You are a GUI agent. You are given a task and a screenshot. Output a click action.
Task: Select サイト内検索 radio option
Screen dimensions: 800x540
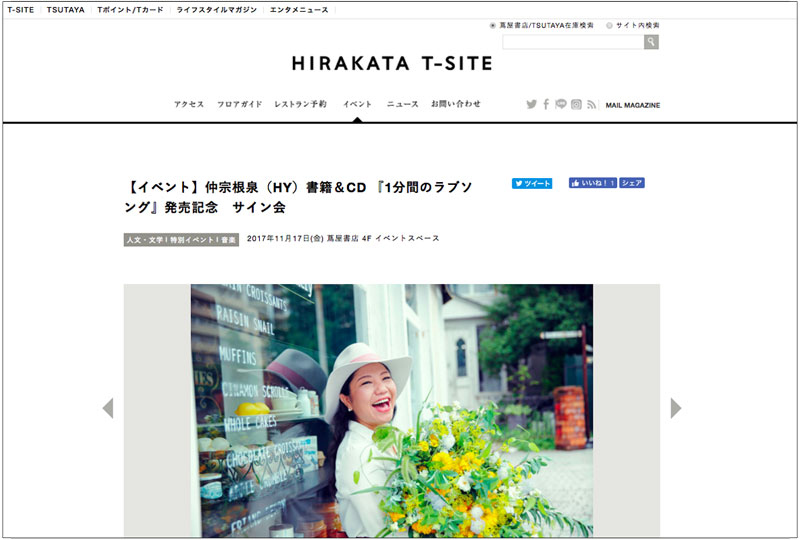609,26
